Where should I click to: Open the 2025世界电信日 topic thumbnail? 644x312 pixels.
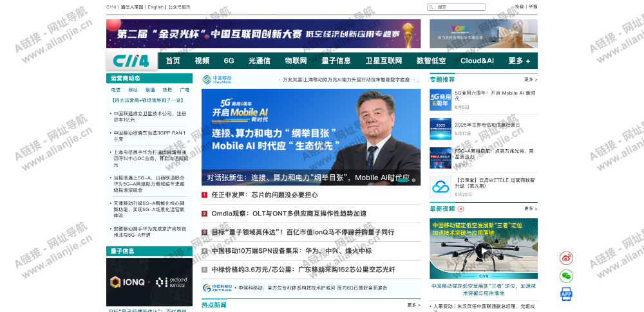point(440,129)
